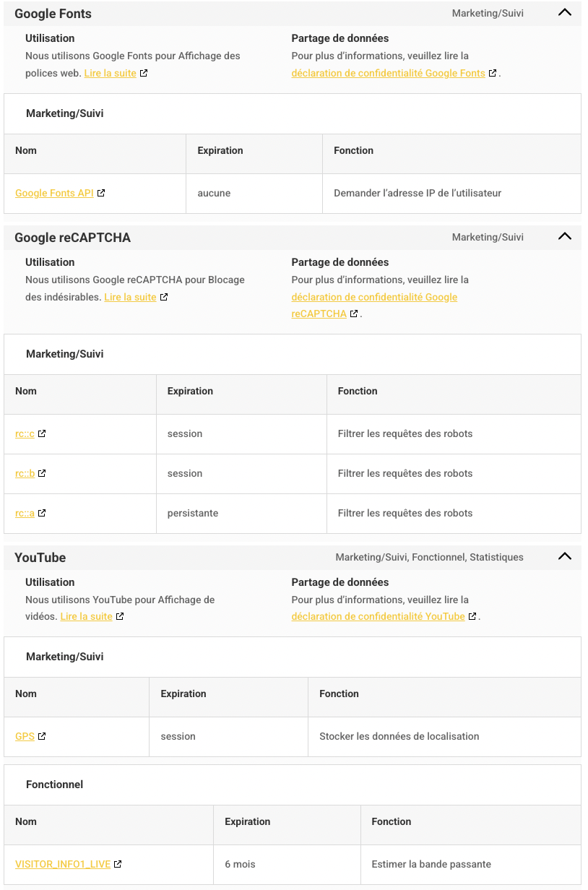
Task: Open reCAPTCHA 'Lire la suite' link
Action: [130, 297]
